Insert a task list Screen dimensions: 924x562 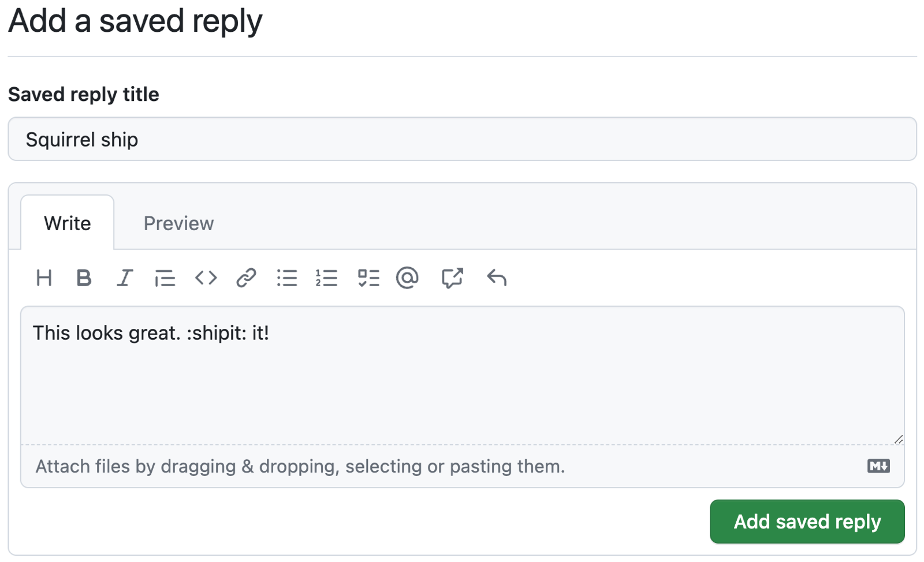[x=368, y=278]
